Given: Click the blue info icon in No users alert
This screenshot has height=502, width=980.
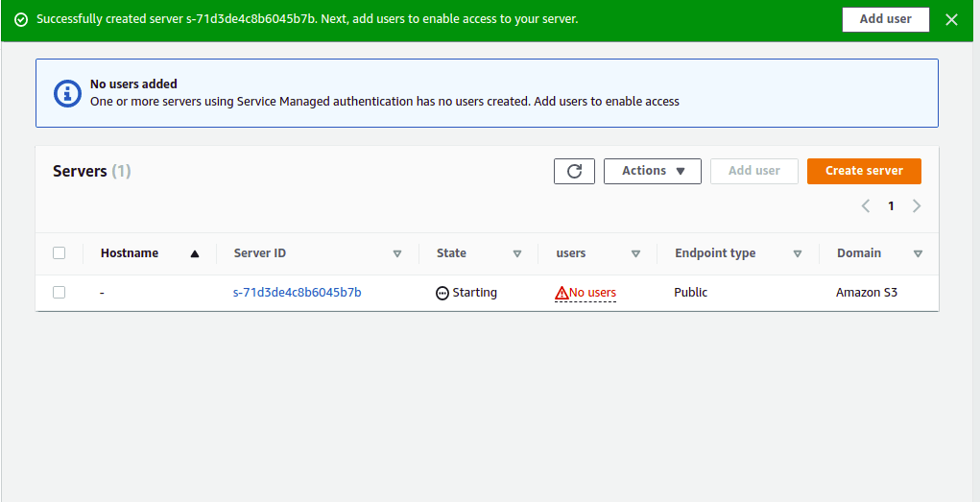Looking at the screenshot, I should pos(67,93).
